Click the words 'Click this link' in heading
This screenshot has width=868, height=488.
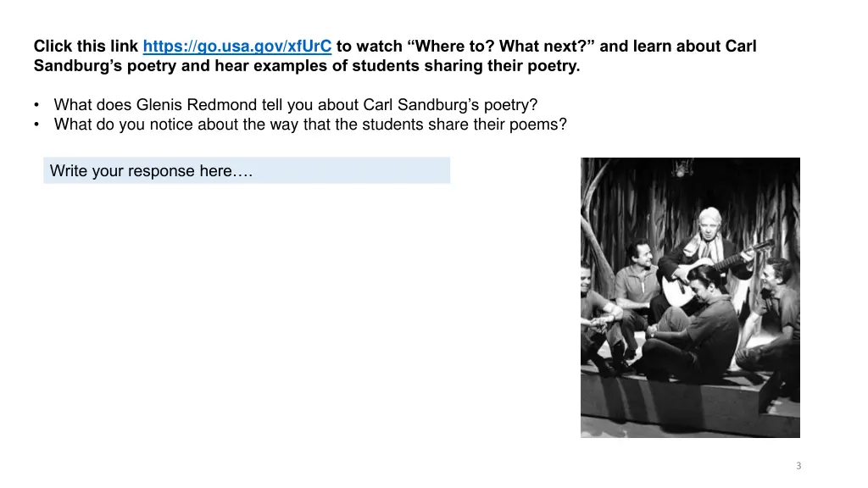coord(86,46)
